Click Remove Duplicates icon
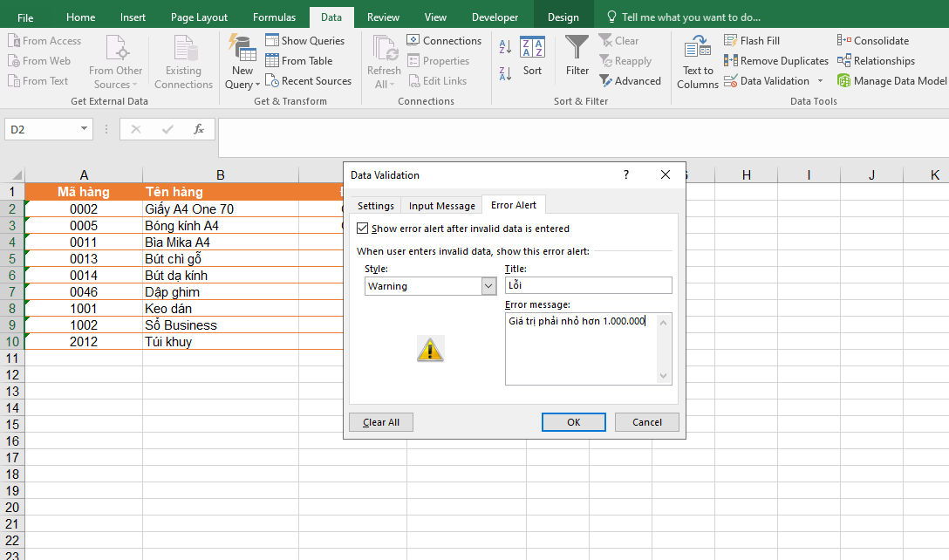 coord(731,61)
